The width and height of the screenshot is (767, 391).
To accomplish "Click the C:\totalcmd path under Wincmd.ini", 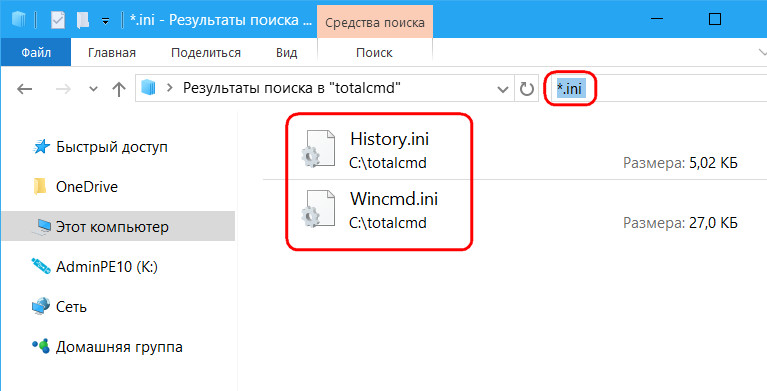I will coord(388,223).
